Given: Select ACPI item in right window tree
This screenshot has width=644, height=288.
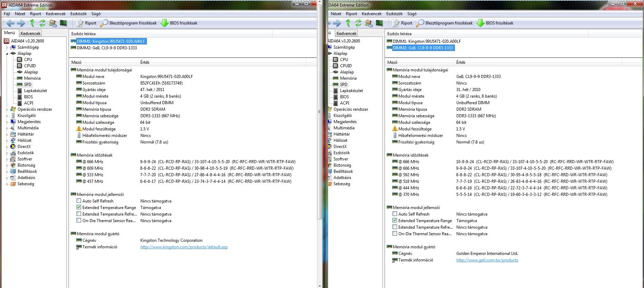Looking at the screenshot, I should click(345, 103).
